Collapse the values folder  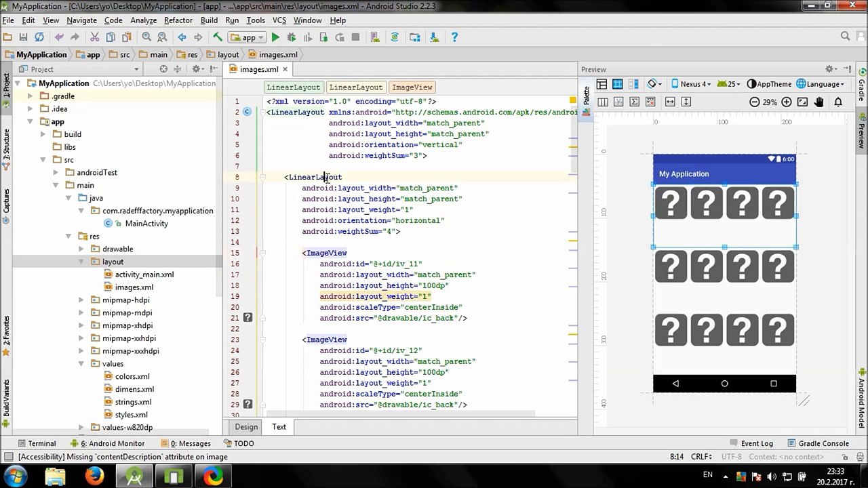pyautogui.click(x=81, y=364)
